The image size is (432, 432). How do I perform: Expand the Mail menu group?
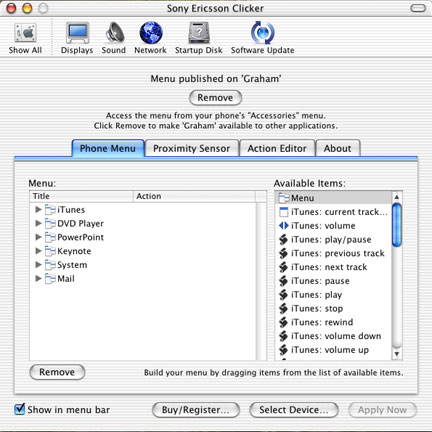38,278
